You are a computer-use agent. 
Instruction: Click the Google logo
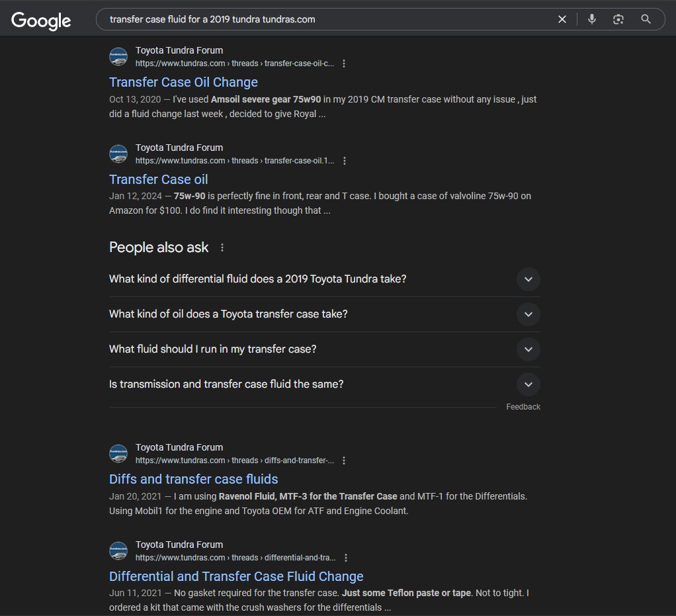[41, 21]
